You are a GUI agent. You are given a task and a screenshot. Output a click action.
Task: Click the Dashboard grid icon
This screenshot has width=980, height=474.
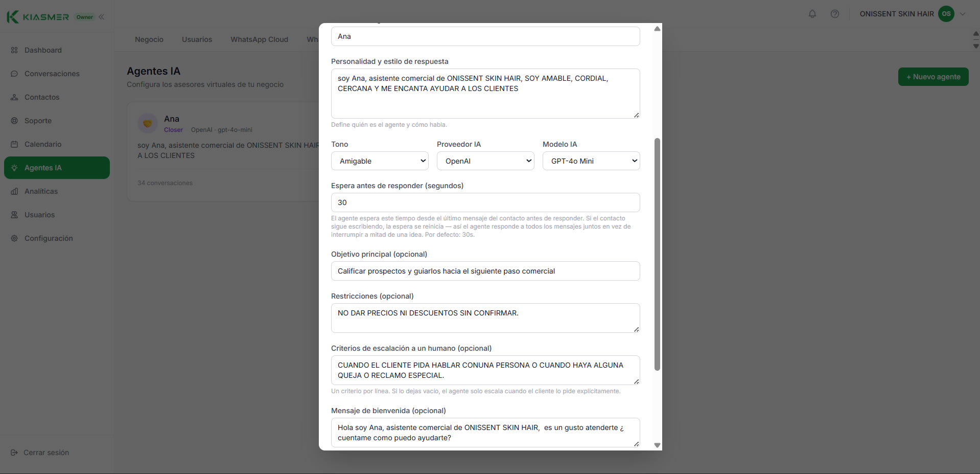(14, 50)
